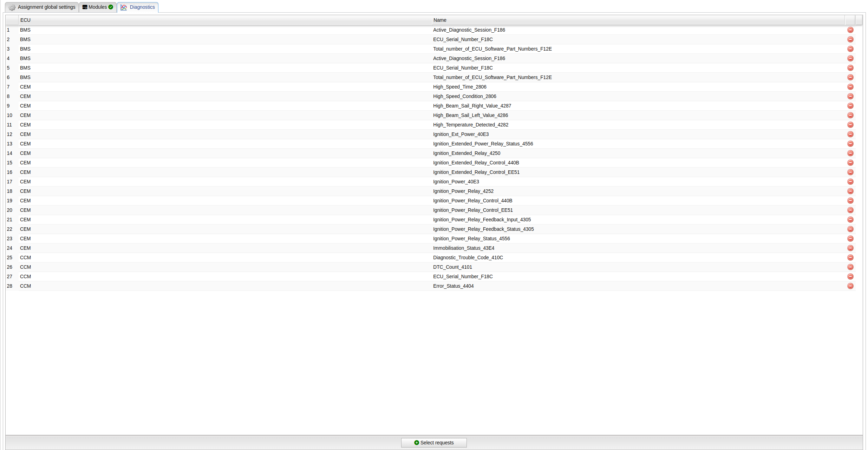
Task: Delete row 3 Total_number_of_ECU_Software_Part_Numbers entry
Action: point(850,49)
